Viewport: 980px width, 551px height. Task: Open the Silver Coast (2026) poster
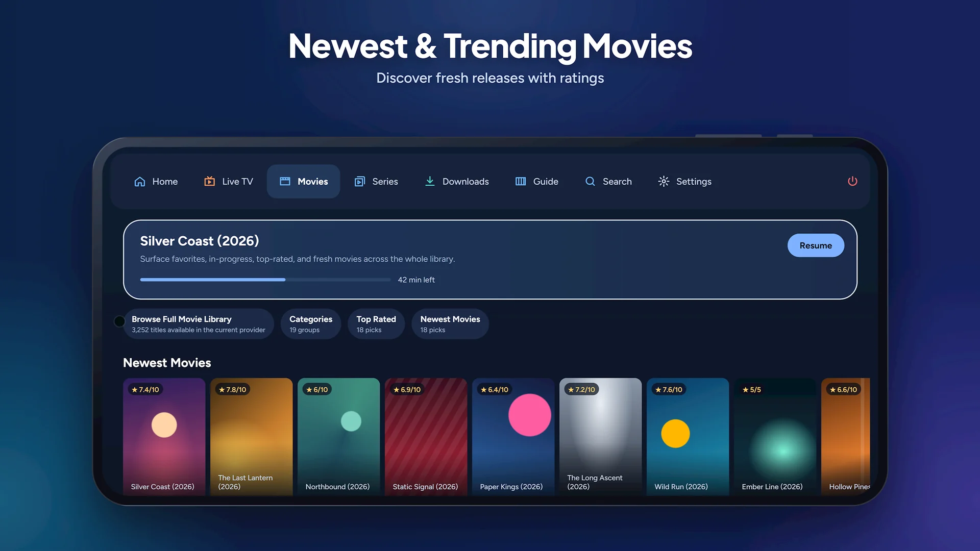164,437
